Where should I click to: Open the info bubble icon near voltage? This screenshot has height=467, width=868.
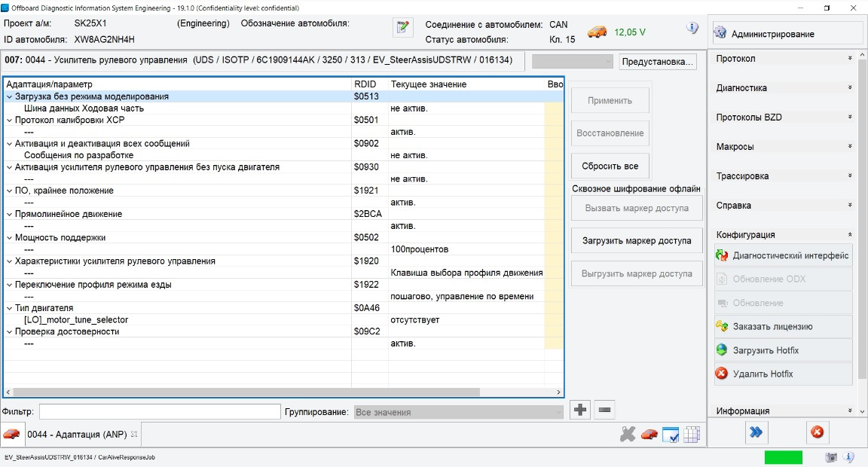(x=692, y=28)
